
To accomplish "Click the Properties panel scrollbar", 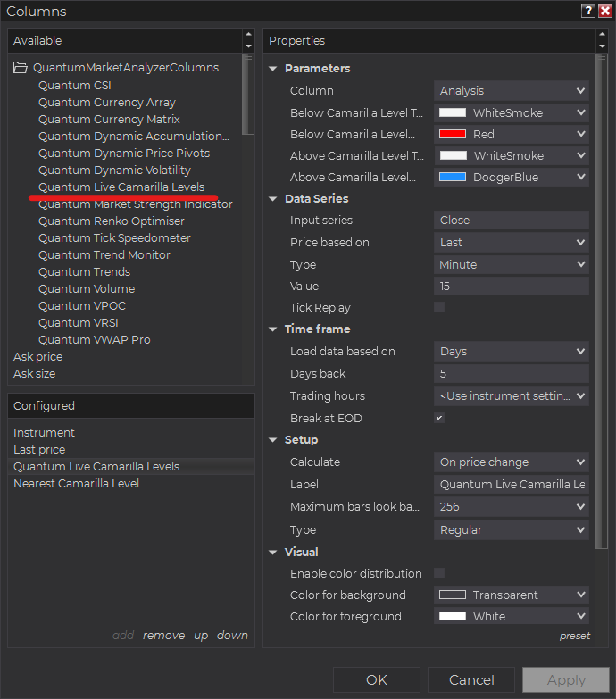I will pyautogui.click(x=602, y=302).
